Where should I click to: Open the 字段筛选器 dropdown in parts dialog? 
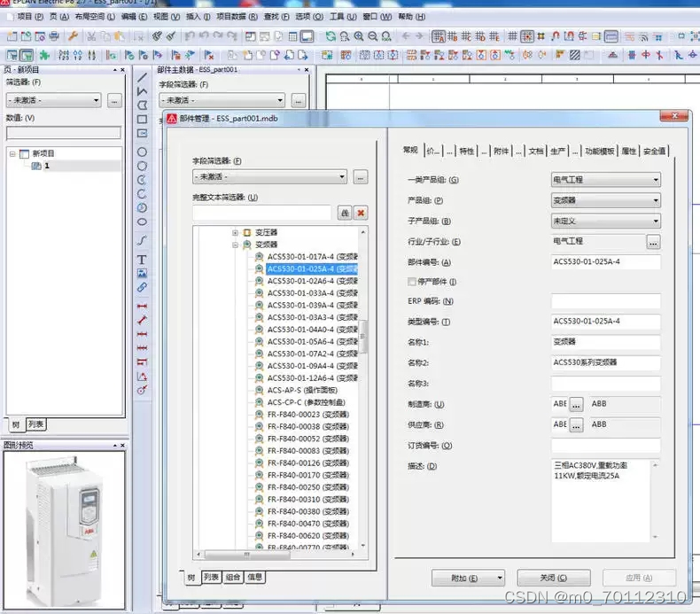pyautogui.click(x=269, y=177)
